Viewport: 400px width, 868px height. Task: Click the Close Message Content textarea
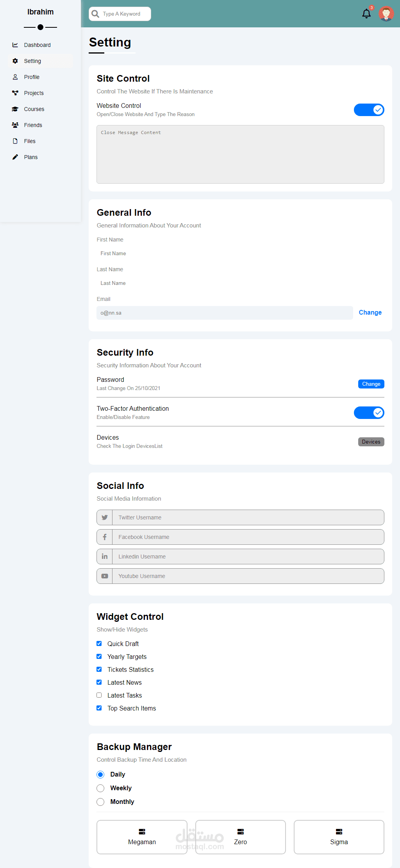[240, 154]
